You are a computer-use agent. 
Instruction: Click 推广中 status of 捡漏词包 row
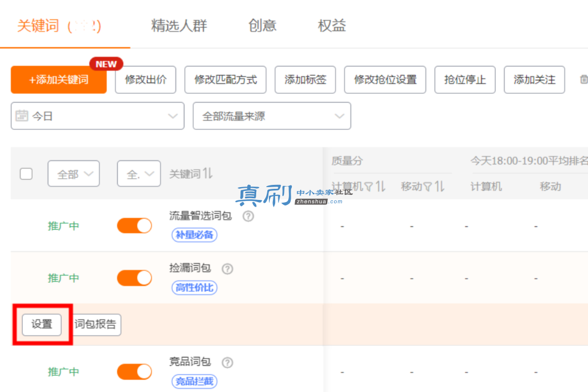point(63,278)
